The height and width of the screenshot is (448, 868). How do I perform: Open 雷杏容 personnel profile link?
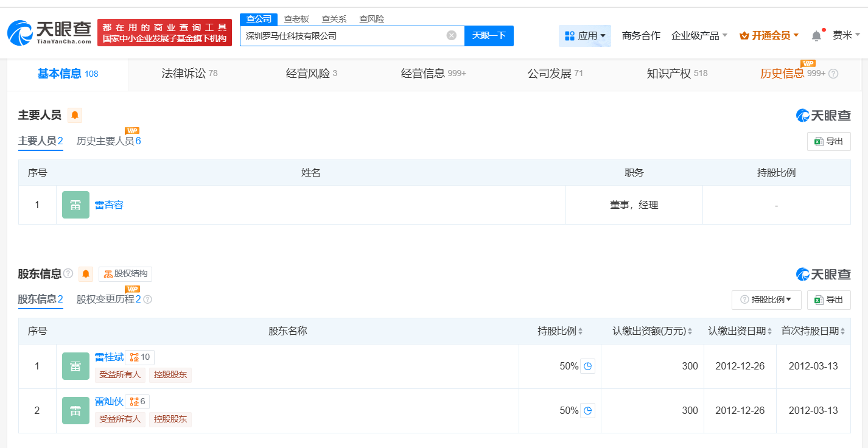(109, 205)
